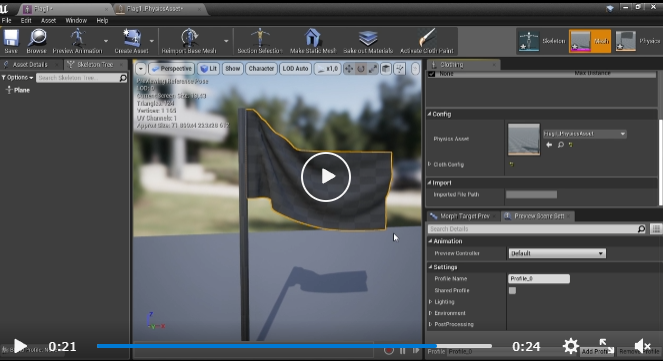Screen dimensions: 663x361
Task: Open the Help menu
Action: point(102,20)
